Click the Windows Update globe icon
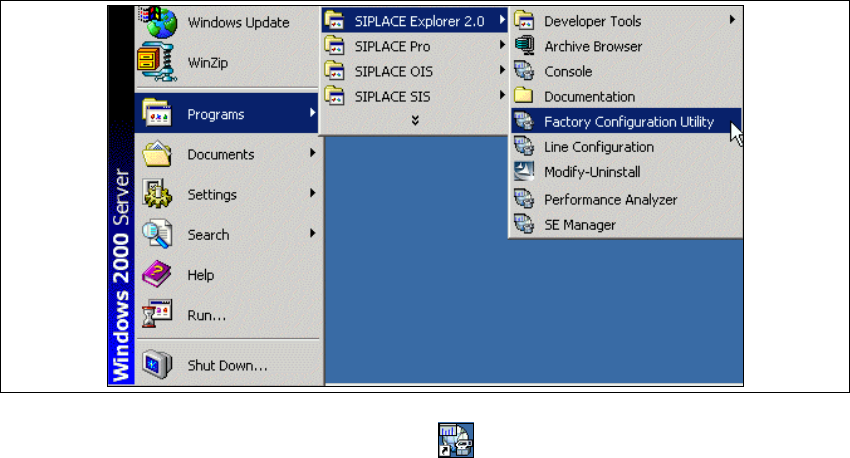This screenshot has height=458, width=850. click(158, 22)
